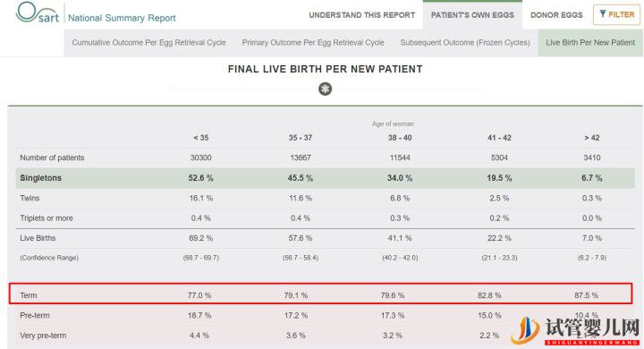
Task: Select Primary Outcome Per Egg Retrieval Cycle
Action: point(313,42)
